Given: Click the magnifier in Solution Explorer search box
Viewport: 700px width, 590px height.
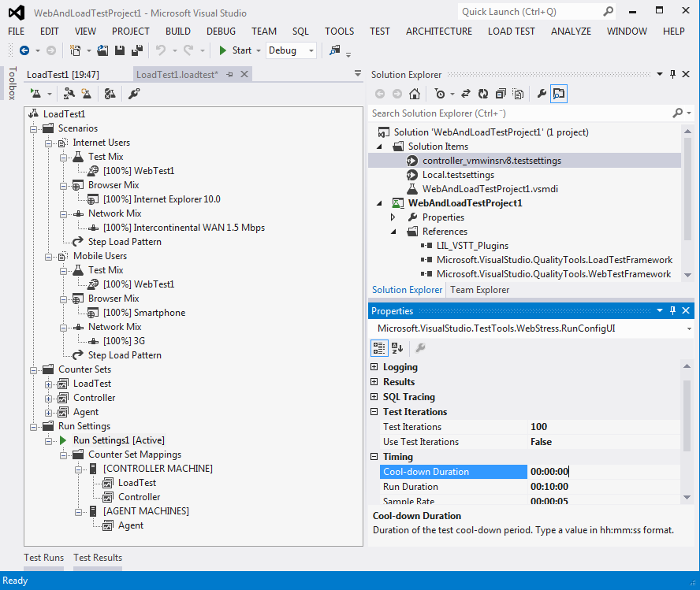Looking at the screenshot, I should (x=678, y=113).
